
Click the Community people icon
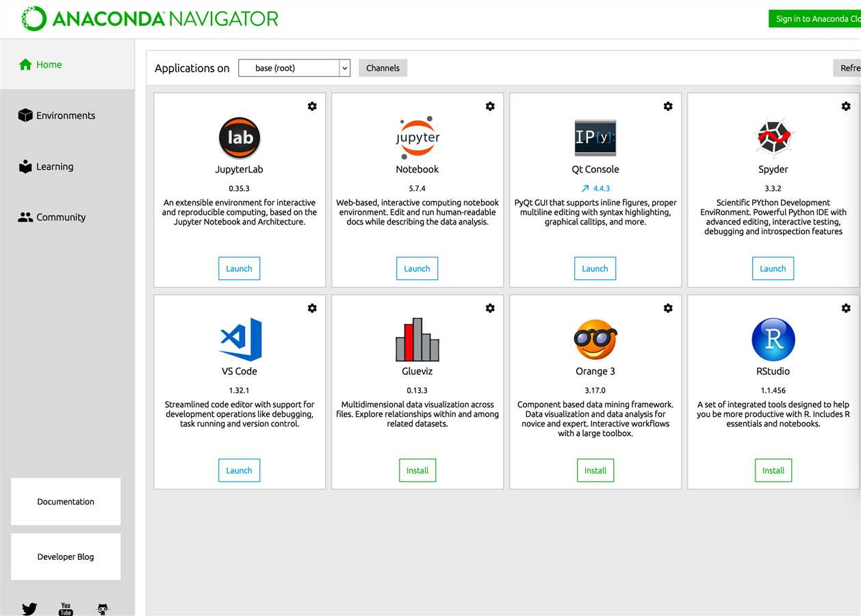coord(25,217)
